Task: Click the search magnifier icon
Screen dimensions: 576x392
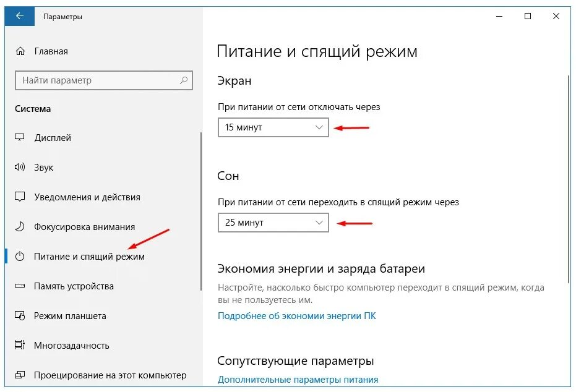Action: [x=184, y=80]
